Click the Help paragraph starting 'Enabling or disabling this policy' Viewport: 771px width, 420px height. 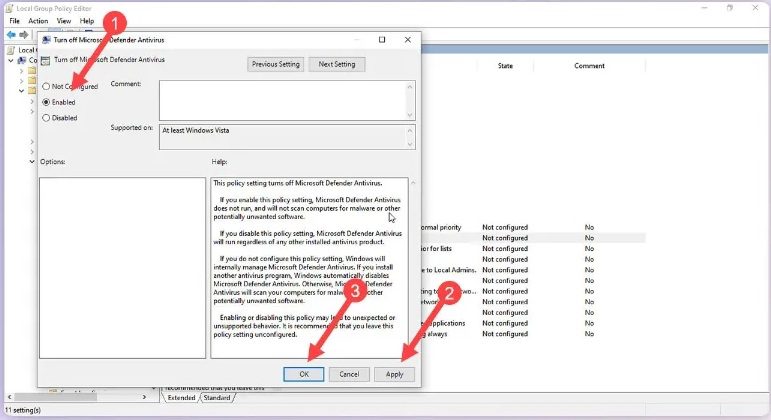tap(304, 326)
